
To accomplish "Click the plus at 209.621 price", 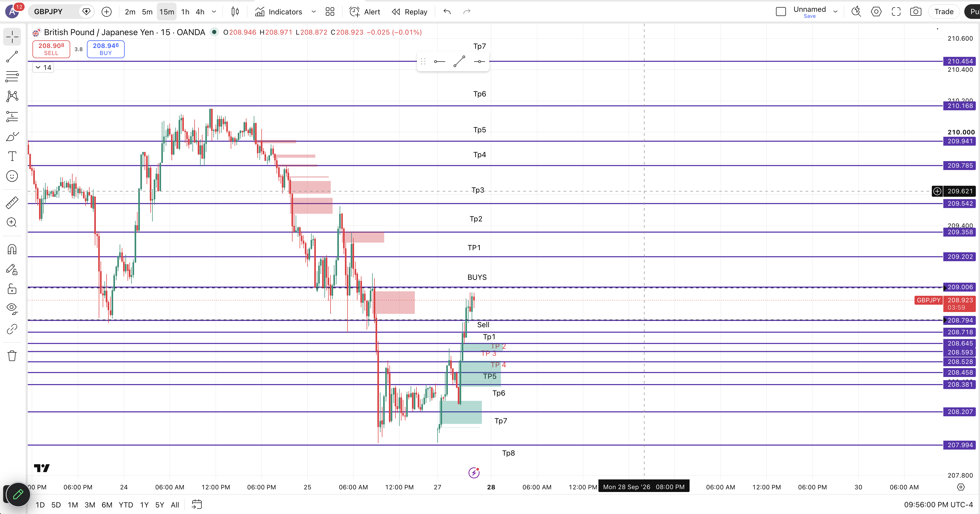I will point(937,191).
